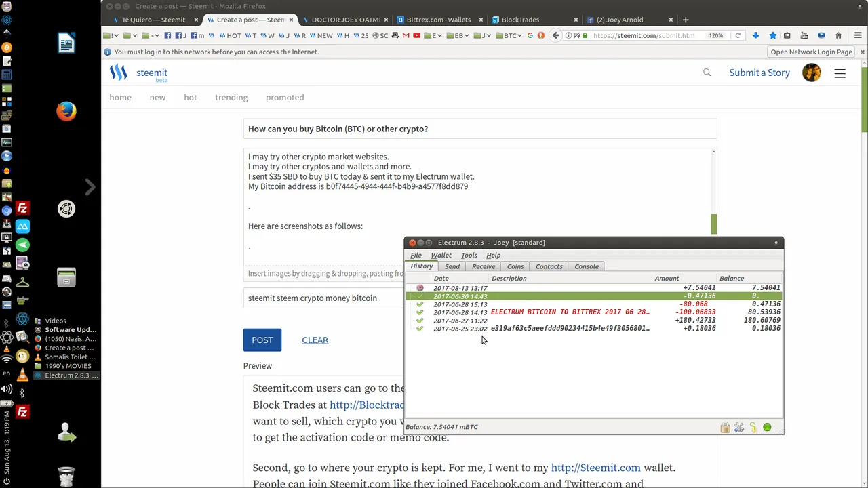
Task: Switch to the BlockTrades browser tab
Action: click(x=520, y=20)
